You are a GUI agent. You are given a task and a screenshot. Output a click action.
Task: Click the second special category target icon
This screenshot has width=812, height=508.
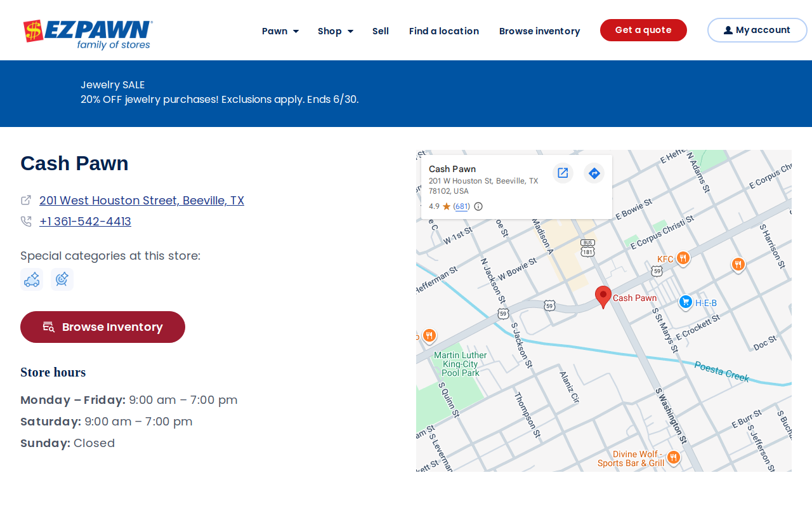click(x=62, y=279)
